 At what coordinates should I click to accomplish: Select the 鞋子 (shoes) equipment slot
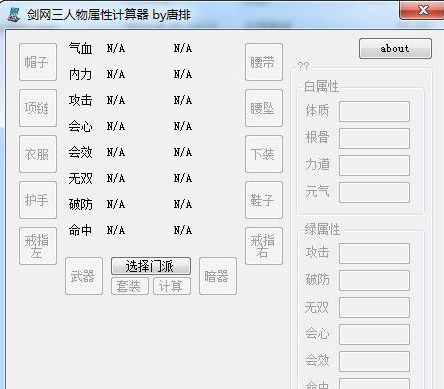coord(264,200)
